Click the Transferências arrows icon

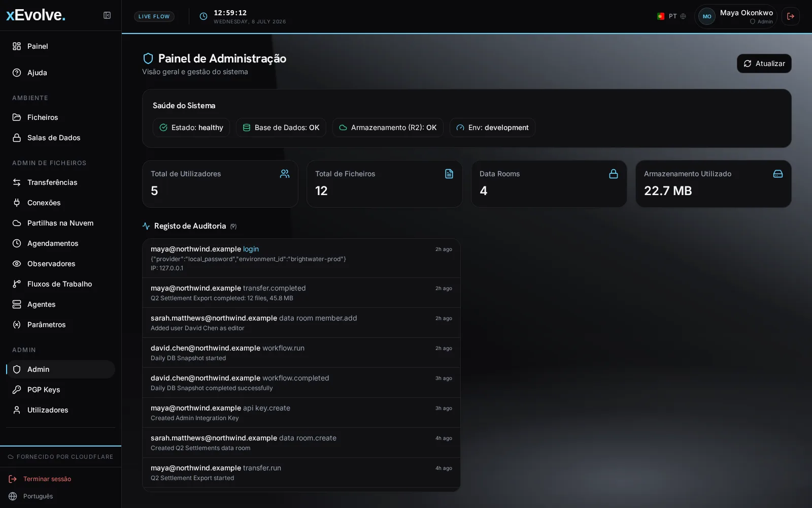click(x=17, y=182)
